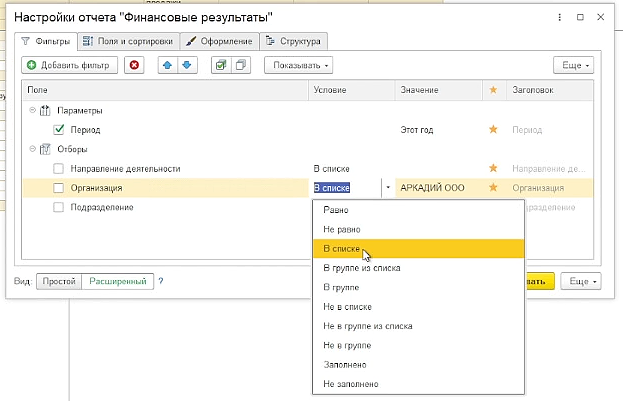Image resolution: width=623 pixels, height=401 pixels.
Task: Click the condition dropdown arrow for Организация
Action: (x=388, y=188)
